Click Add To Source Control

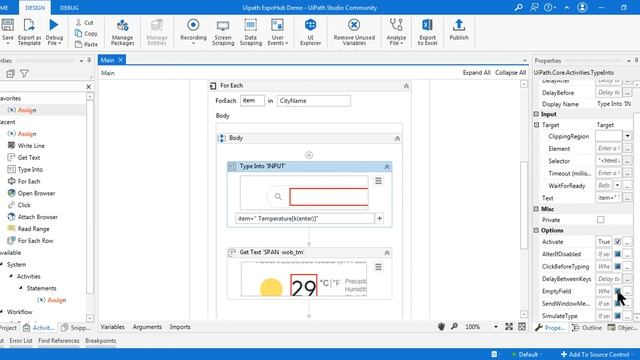(596, 354)
